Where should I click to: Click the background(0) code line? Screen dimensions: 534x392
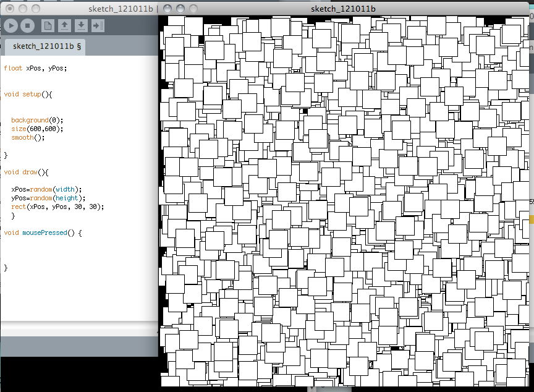pos(37,120)
